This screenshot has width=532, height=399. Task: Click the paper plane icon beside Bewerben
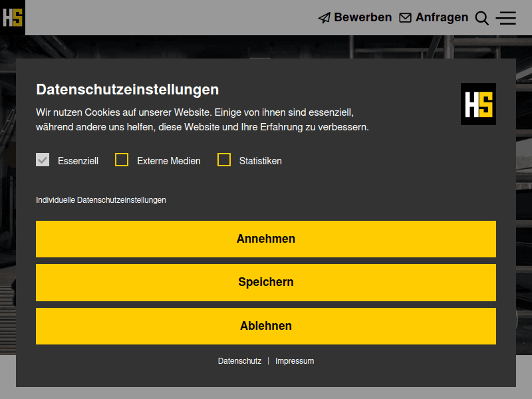pos(325,18)
